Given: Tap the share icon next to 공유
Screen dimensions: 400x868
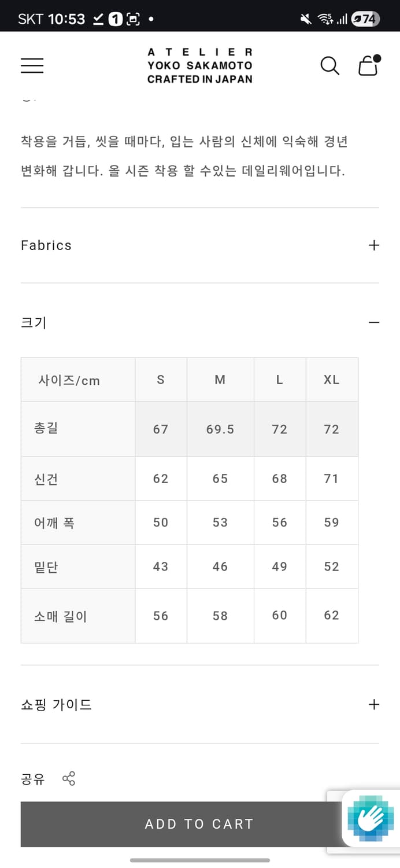Looking at the screenshot, I should click(x=69, y=779).
